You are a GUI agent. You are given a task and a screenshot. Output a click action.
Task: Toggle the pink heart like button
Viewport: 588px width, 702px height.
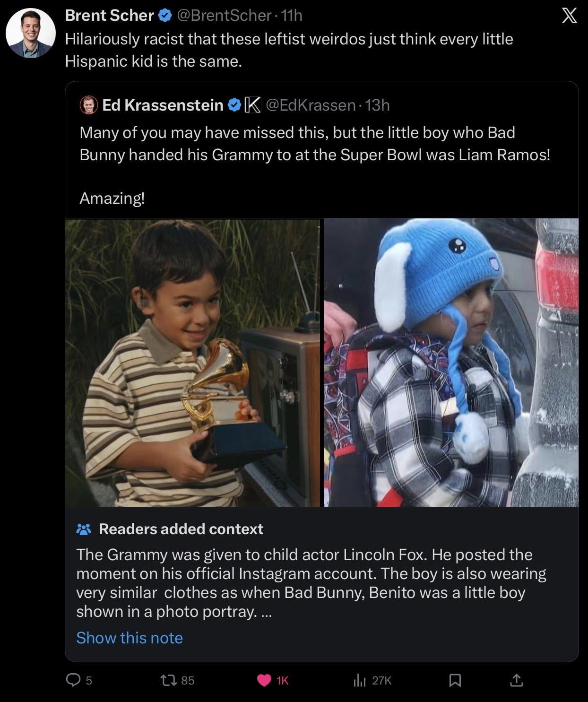[263, 680]
